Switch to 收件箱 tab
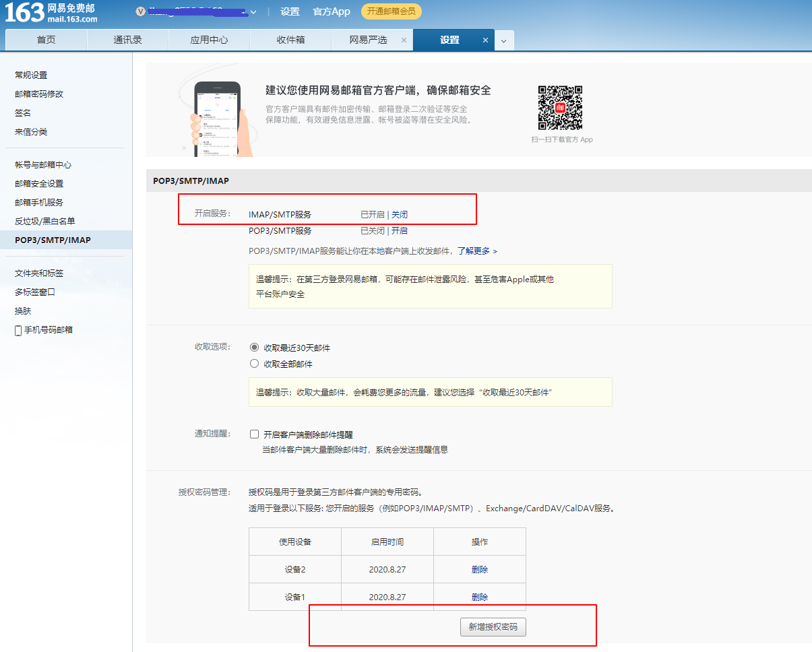 click(290, 40)
